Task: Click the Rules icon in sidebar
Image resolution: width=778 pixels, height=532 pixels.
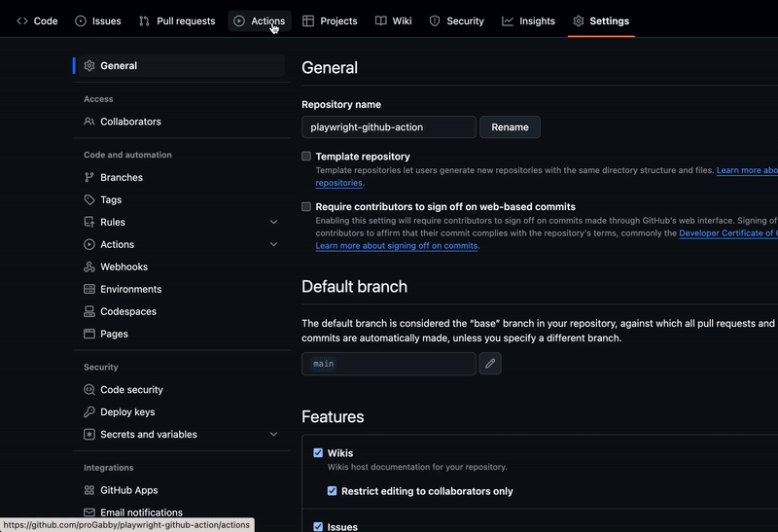Action: (89, 222)
